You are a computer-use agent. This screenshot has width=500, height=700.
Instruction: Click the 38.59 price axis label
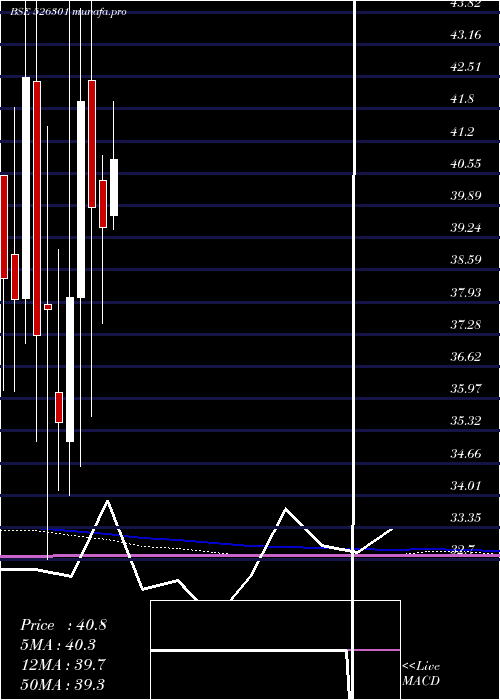click(466, 259)
